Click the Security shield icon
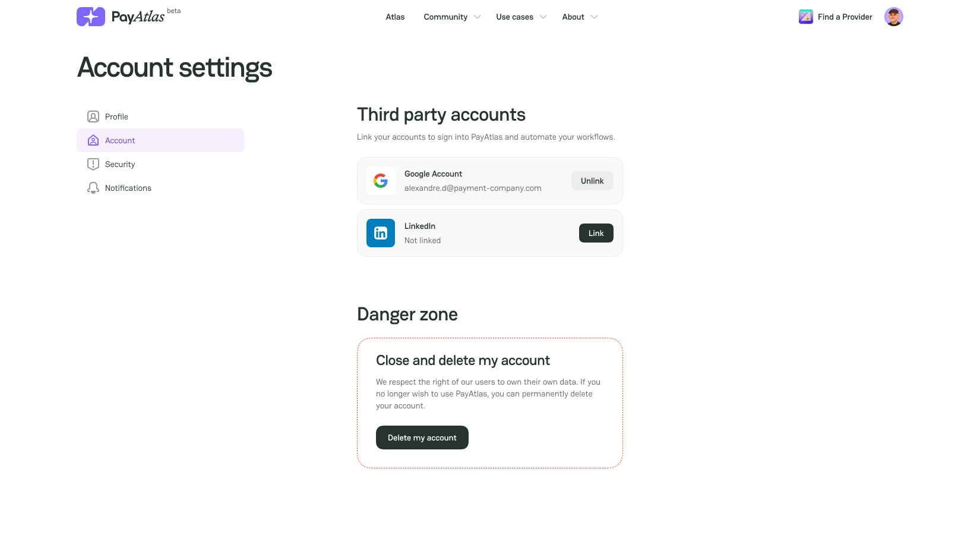This screenshot has height=535, width=980. click(x=93, y=164)
